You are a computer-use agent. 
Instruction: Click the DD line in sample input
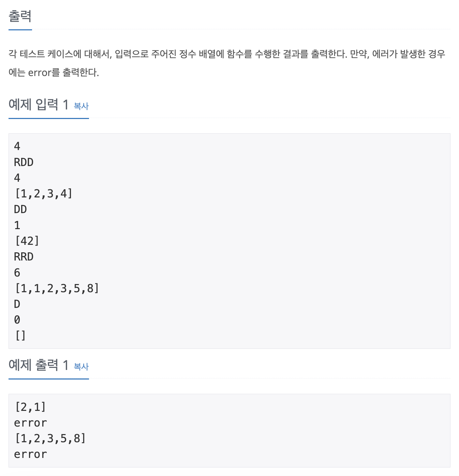tap(20, 209)
